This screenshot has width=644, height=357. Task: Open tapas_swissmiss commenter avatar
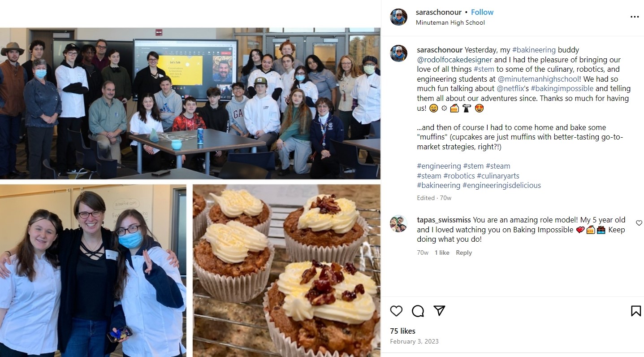pyautogui.click(x=399, y=223)
